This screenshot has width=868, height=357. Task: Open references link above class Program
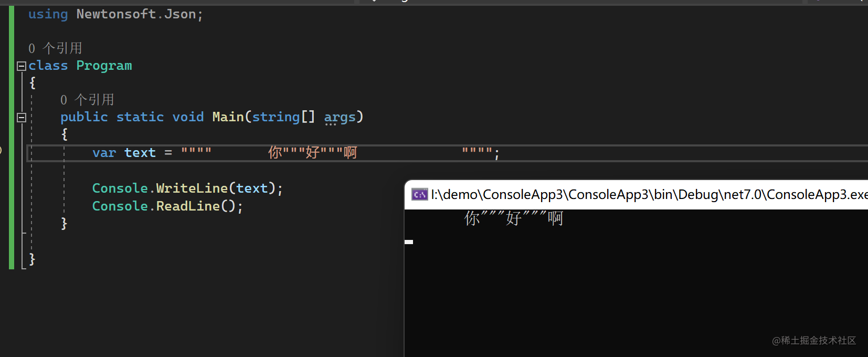[x=55, y=48]
